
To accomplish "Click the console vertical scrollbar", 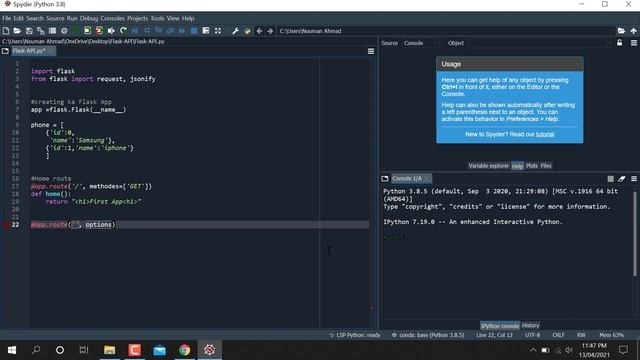I will point(635,233).
